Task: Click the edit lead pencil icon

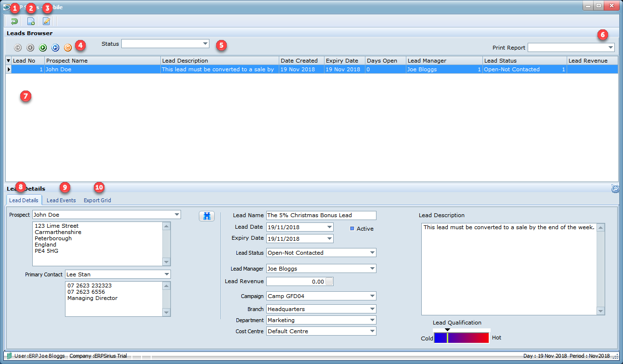Action: [46, 21]
